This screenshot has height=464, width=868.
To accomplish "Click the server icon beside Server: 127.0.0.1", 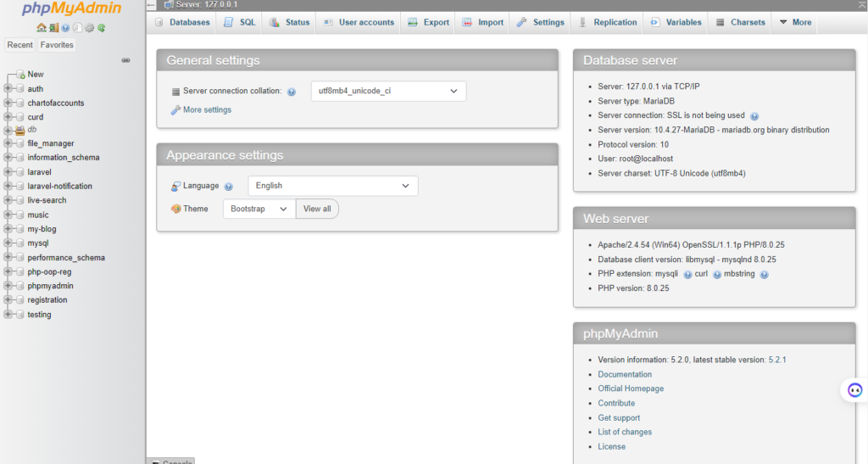I will 169,5.
